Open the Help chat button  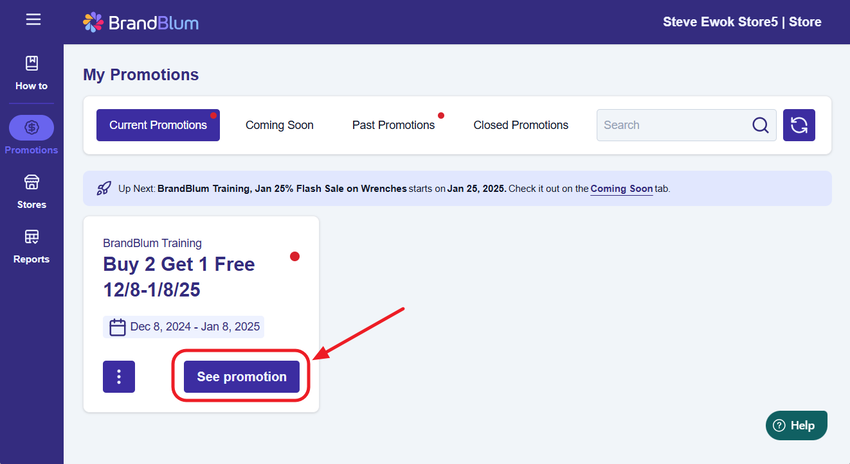tap(797, 425)
